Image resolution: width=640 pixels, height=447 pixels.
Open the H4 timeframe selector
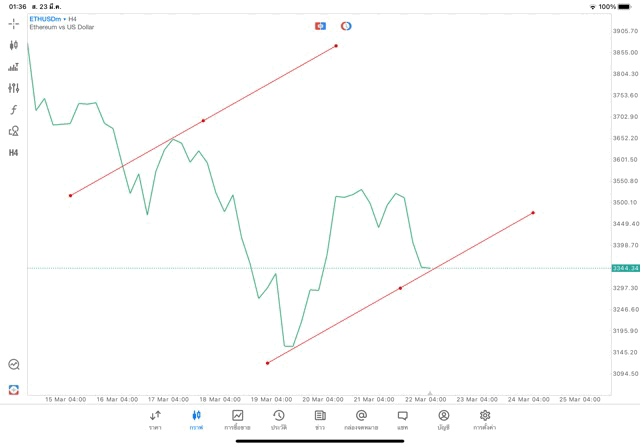14,153
